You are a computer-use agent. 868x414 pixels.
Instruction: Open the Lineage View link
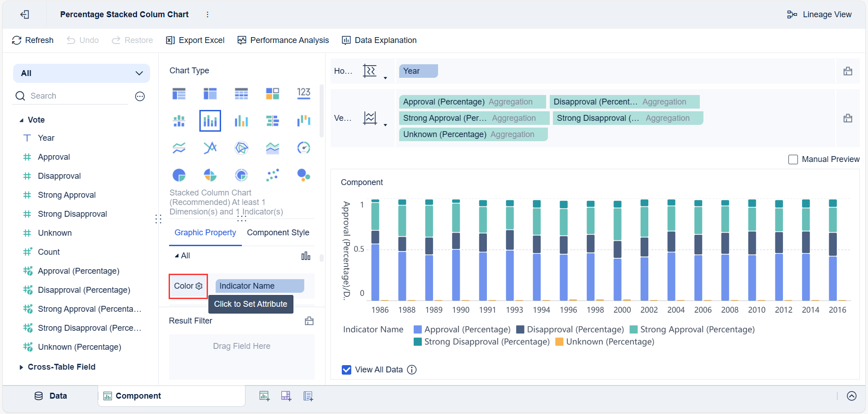pyautogui.click(x=819, y=14)
